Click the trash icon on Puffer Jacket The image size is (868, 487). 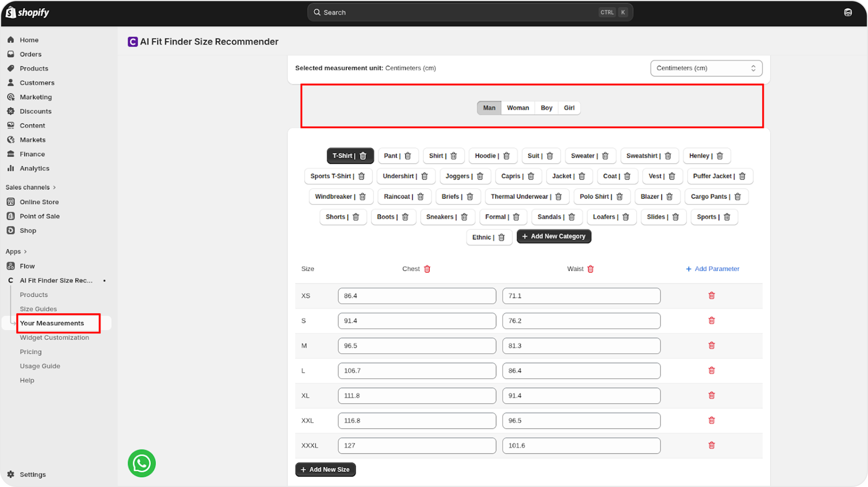(x=742, y=176)
